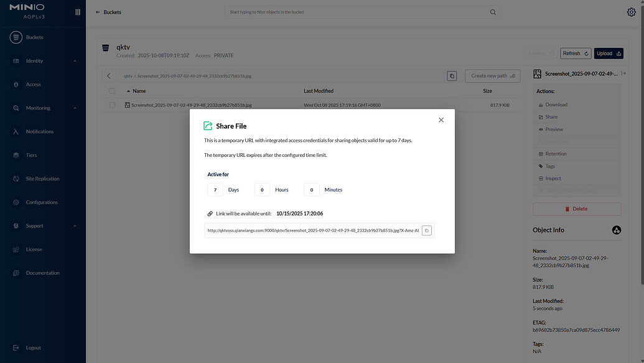Click the copy path icon in breadcrumb bar
Image resolution: width=644 pixels, height=363 pixels.
(x=452, y=76)
